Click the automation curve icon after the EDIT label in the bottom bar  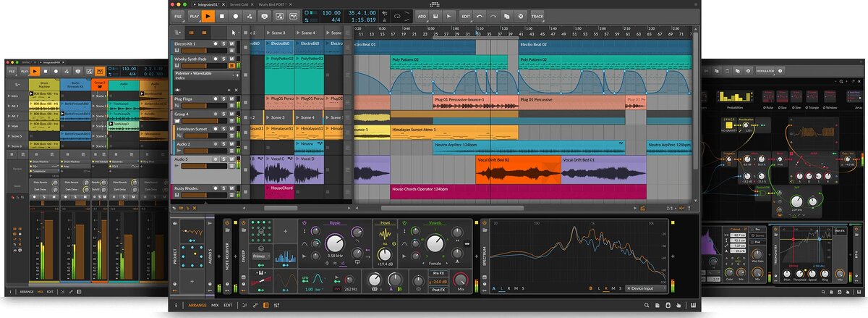coord(244,305)
